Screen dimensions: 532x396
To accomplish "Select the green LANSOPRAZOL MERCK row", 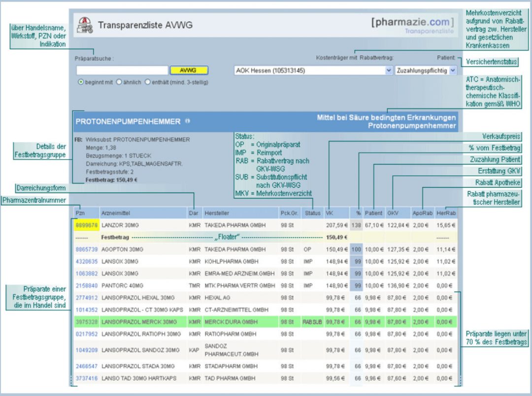I will (222, 322).
